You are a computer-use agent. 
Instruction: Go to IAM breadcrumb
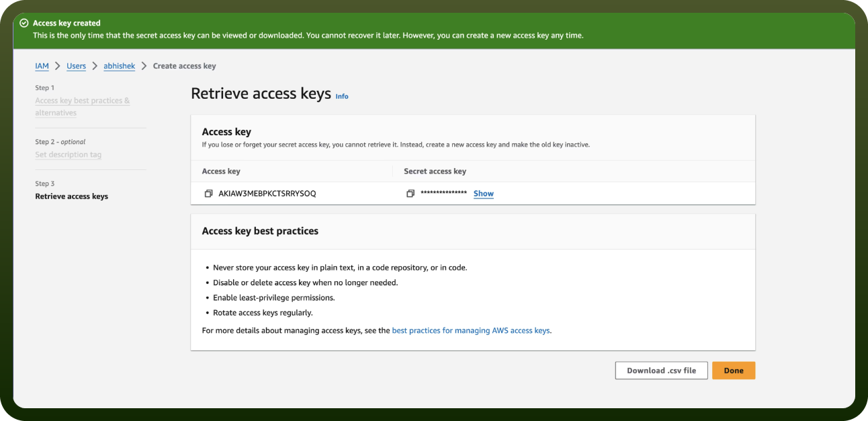click(42, 66)
